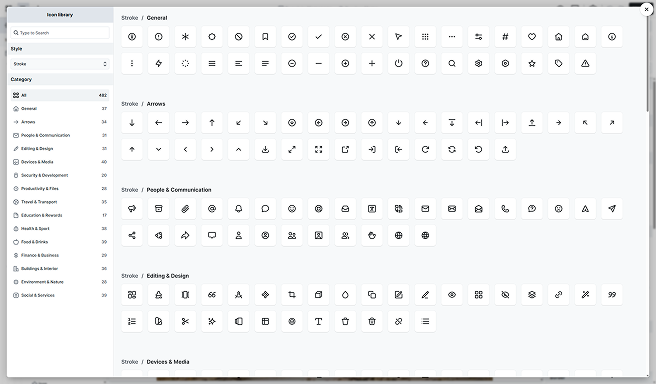
Task: Select the heart icon
Action: point(532,37)
